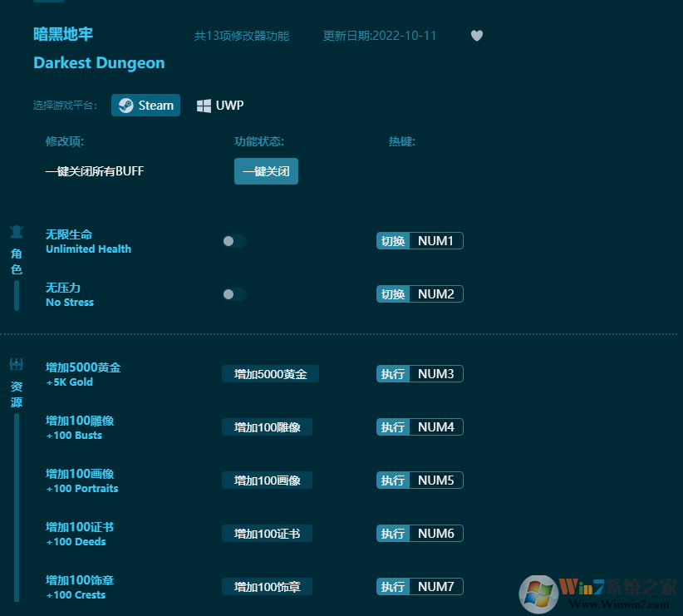The width and height of the screenshot is (683, 616).
Task: Select the Steam platform logo icon
Action: click(x=126, y=105)
